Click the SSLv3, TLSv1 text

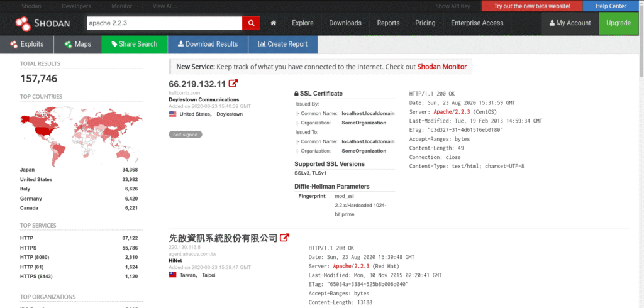[x=311, y=173]
